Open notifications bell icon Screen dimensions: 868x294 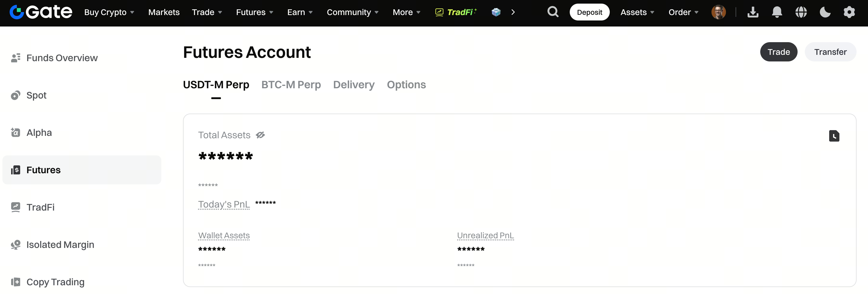point(777,12)
